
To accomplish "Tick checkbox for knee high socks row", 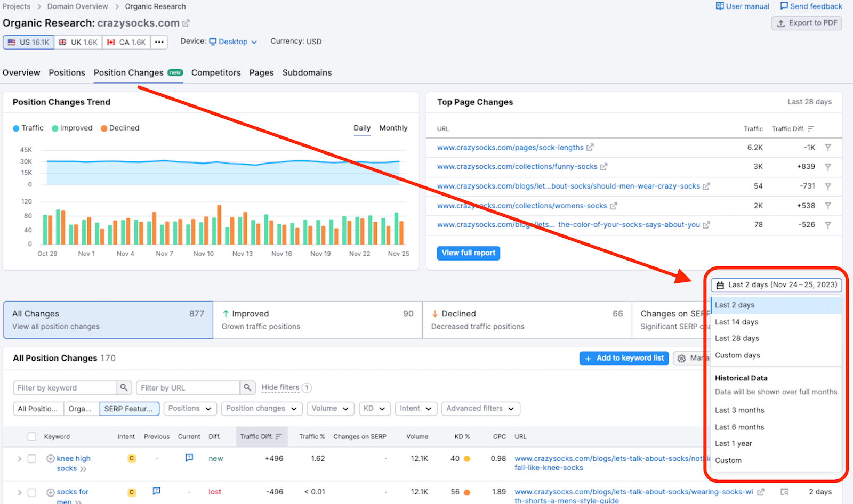I will tap(32, 459).
